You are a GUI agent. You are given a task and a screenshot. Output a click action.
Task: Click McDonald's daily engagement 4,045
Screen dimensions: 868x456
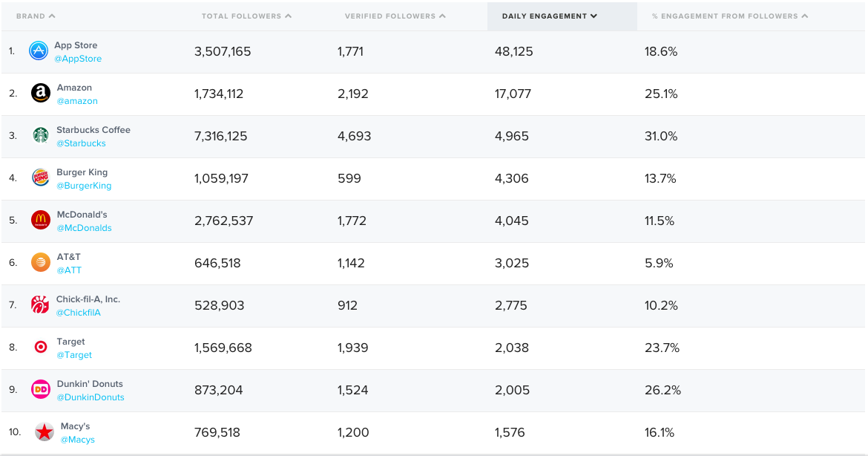(511, 221)
